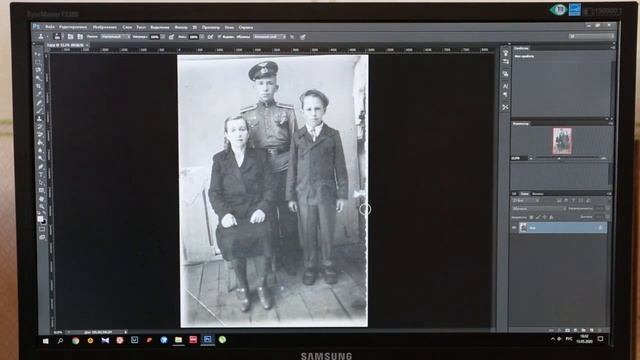
Task: Select the Rectangular Marquee tool
Action: pos(38,62)
